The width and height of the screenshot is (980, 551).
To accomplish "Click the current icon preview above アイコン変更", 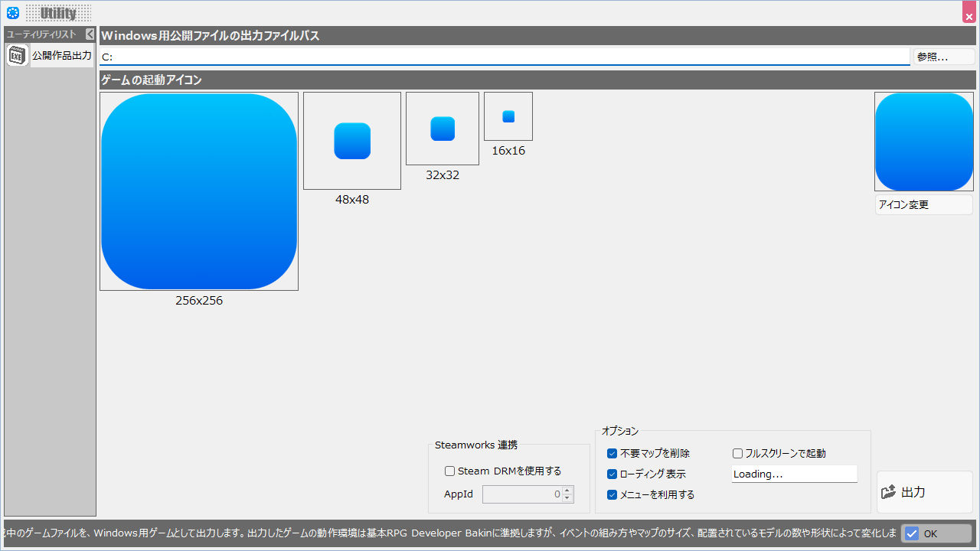I will (924, 142).
